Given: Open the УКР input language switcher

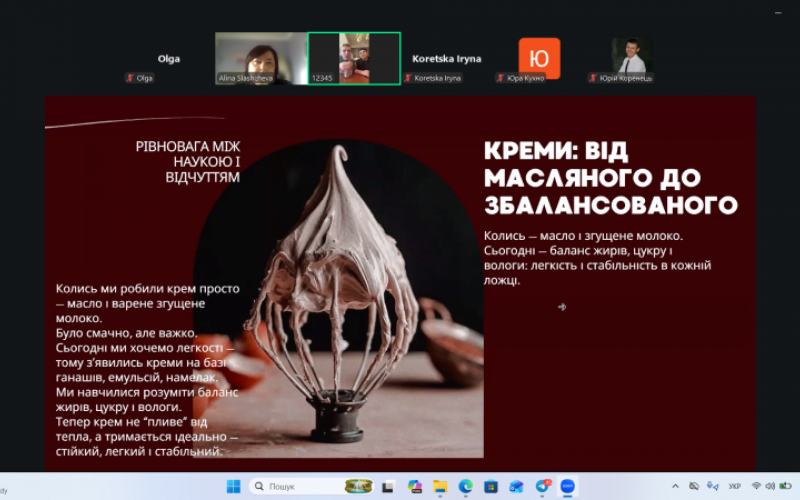Looking at the screenshot, I should [x=735, y=486].
